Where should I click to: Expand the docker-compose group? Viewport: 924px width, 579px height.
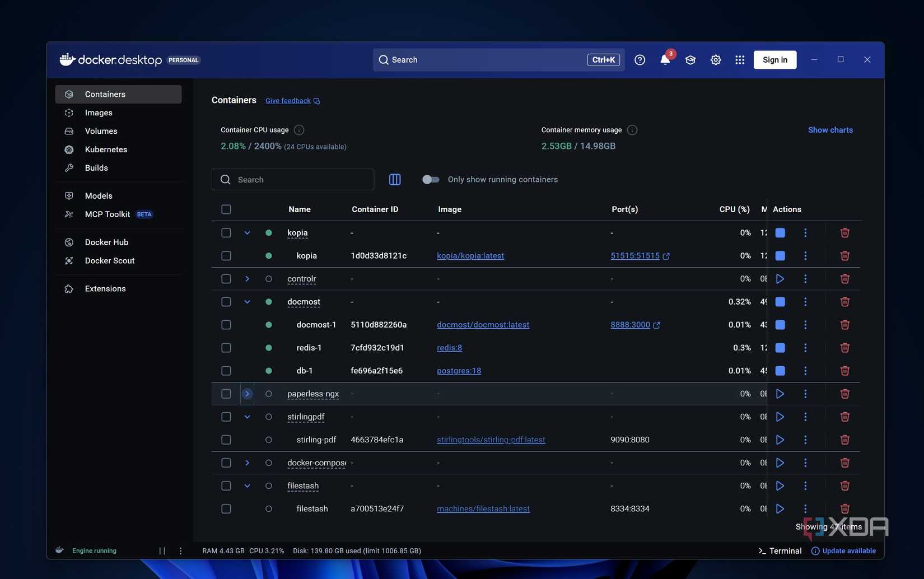click(x=247, y=463)
